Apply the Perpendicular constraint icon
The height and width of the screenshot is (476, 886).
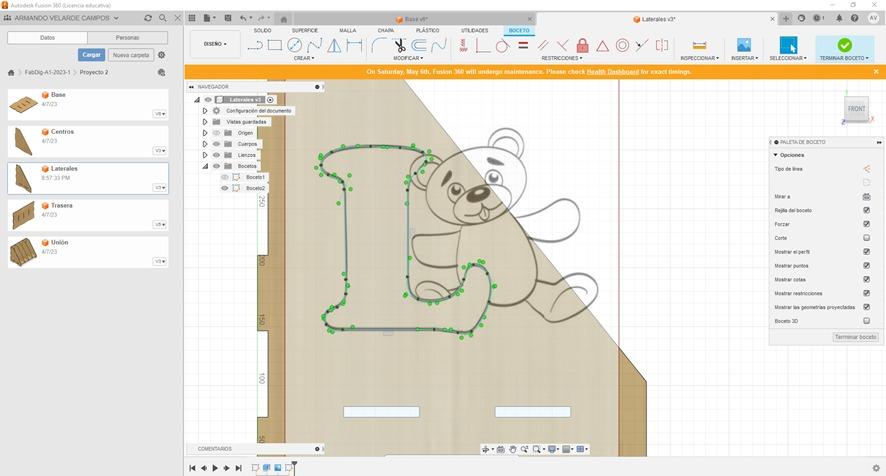[562, 45]
